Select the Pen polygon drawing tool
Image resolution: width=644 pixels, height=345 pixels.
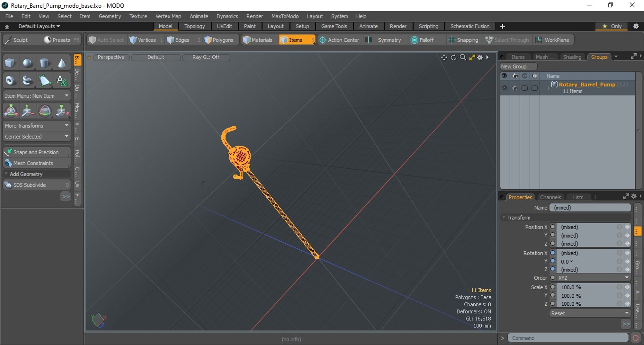(45, 81)
